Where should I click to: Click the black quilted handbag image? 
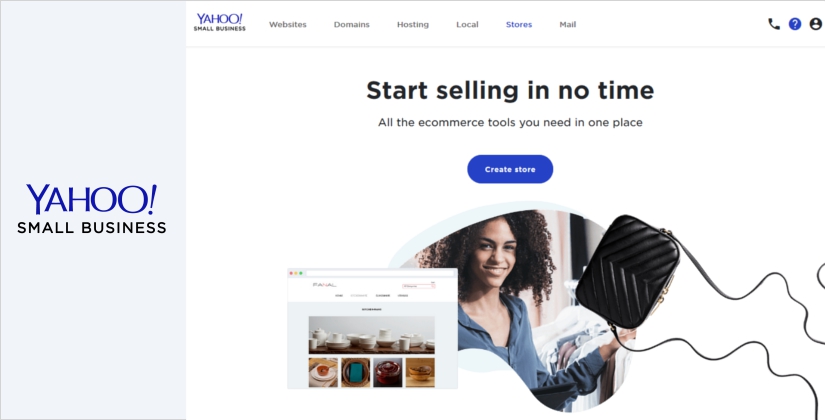coord(627,271)
